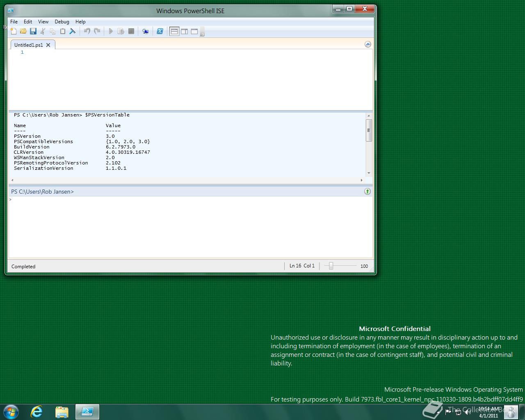Open the File menu
The height and width of the screenshot is (420, 525).
point(14,22)
